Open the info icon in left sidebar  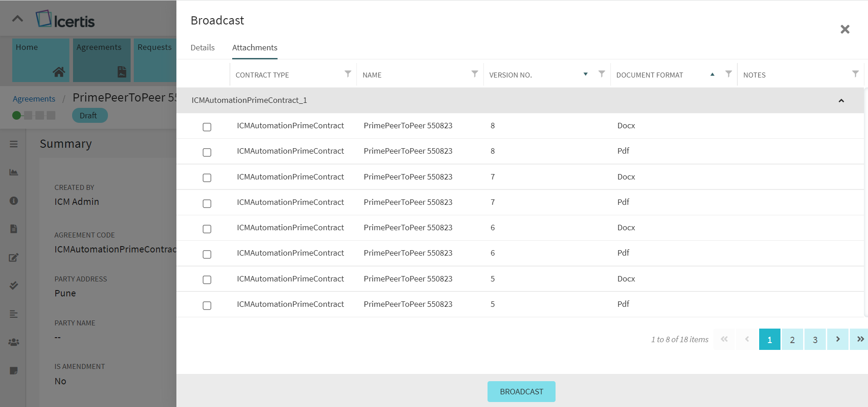[x=14, y=201]
